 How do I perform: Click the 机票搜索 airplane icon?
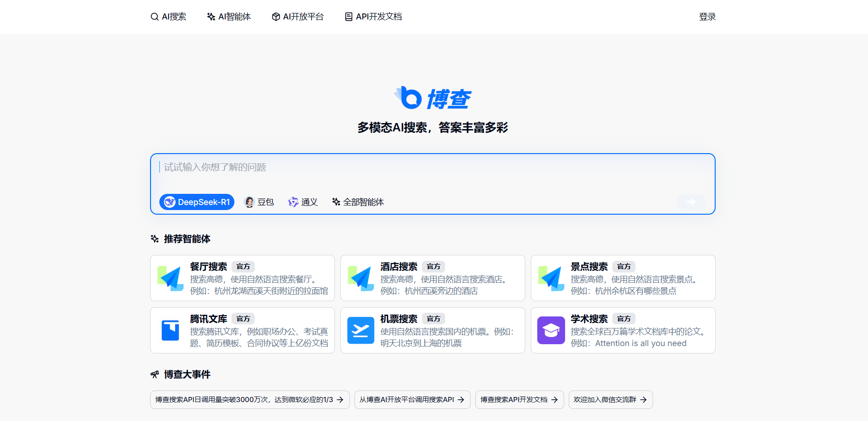pos(361,330)
